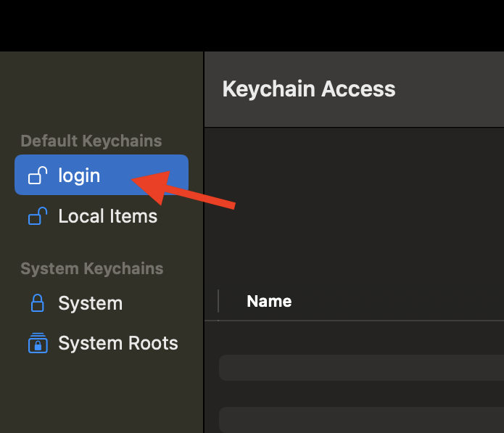Select the System keychain label
Image resolution: width=504 pixels, height=433 pixels.
tap(90, 303)
